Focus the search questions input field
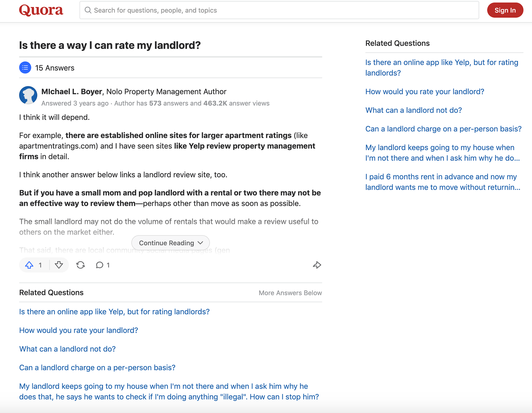This screenshot has height=413, width=532. coord(279,10)
